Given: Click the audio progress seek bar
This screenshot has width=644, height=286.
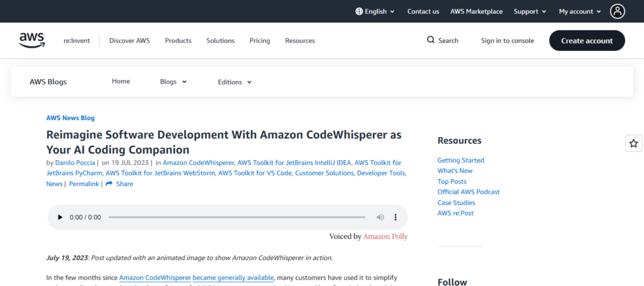Looking at the screenshot, I should pos(236,217).
